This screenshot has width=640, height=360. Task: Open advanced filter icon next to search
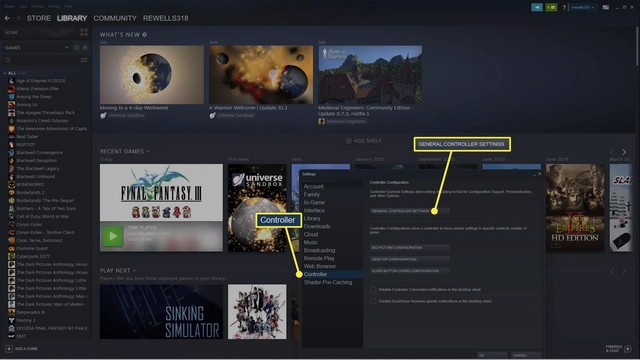pyautogui.click(x=84, y=60)
